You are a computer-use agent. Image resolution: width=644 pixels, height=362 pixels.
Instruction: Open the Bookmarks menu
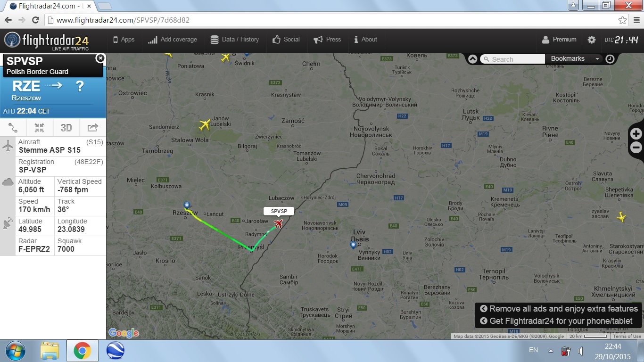point(568,59)
